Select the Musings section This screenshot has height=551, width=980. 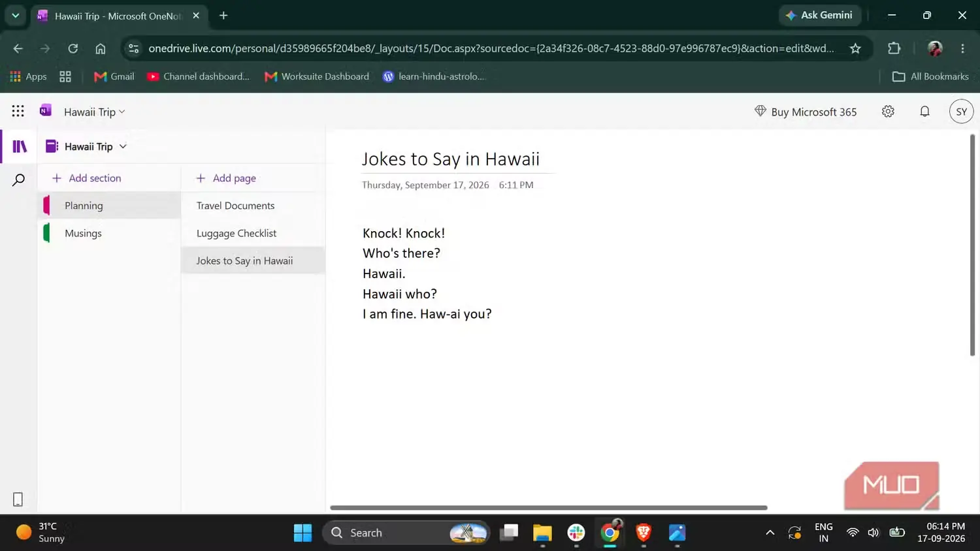pyautogui.click(x=109, y=233)
